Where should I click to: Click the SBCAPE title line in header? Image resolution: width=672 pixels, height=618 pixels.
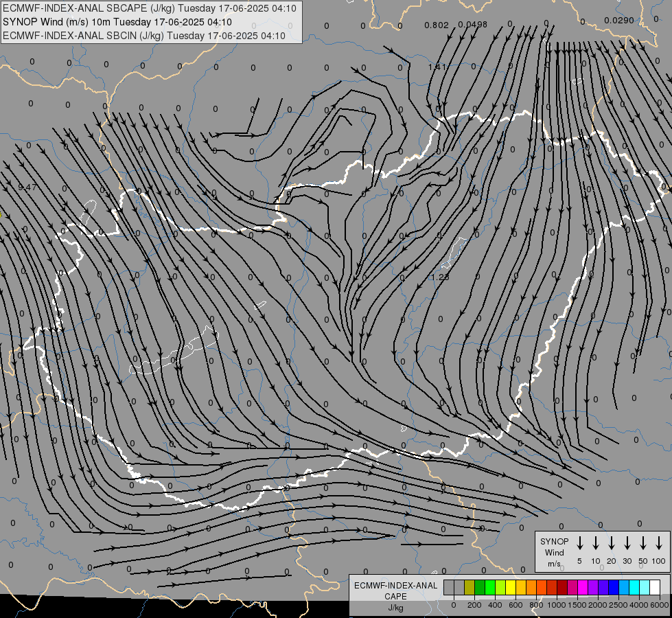coord(150,8)
